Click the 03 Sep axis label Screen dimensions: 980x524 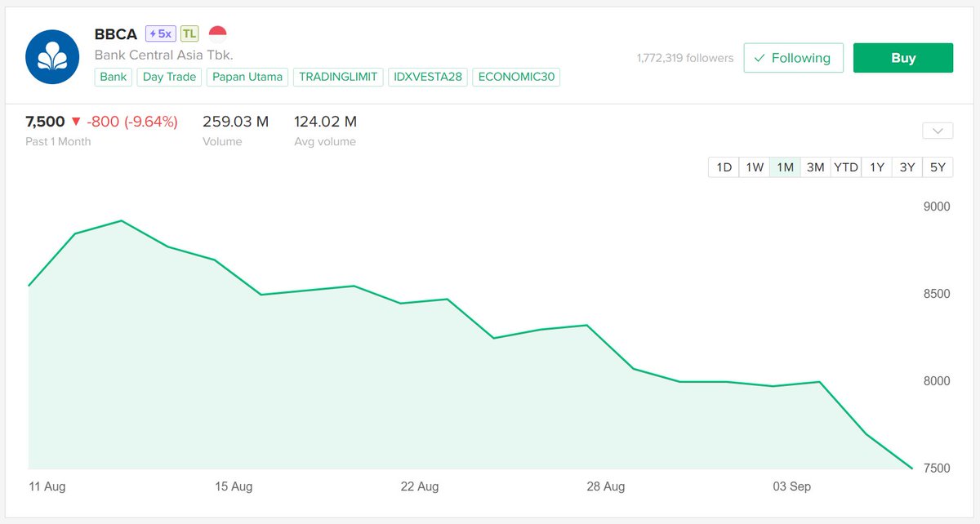792,486
